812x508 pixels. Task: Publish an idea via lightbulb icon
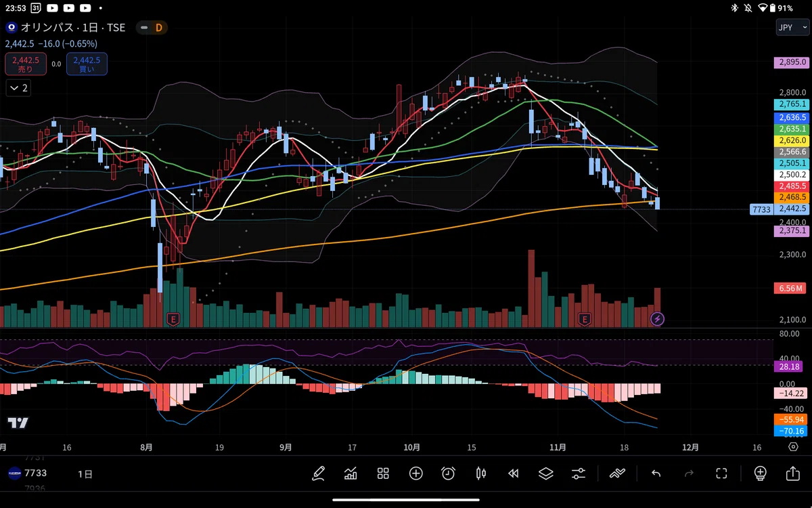click(760, 473)
